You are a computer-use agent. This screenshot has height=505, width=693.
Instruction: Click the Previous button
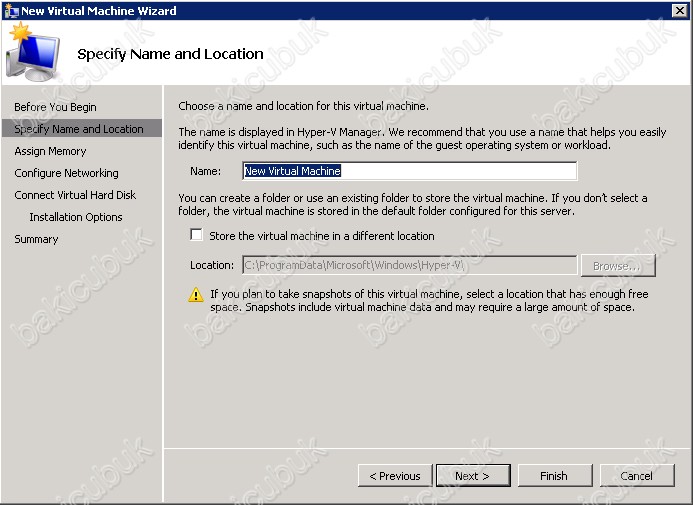(x=395, y=476)
